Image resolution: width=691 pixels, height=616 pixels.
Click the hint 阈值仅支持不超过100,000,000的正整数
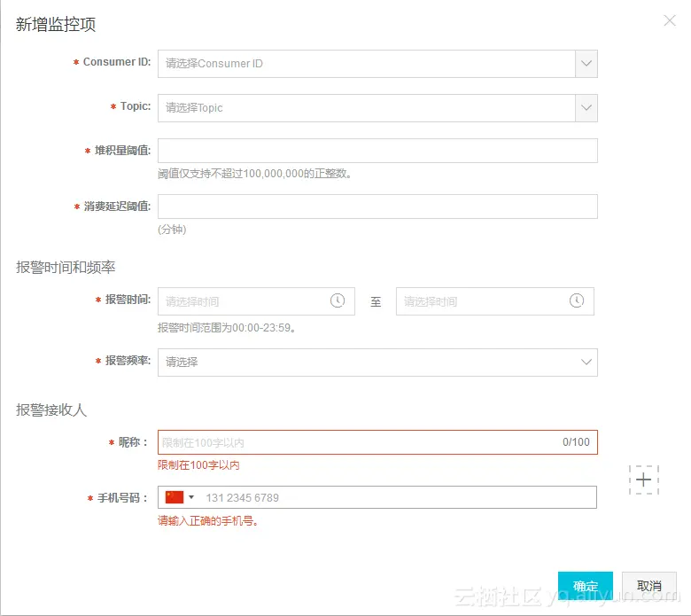255,174
